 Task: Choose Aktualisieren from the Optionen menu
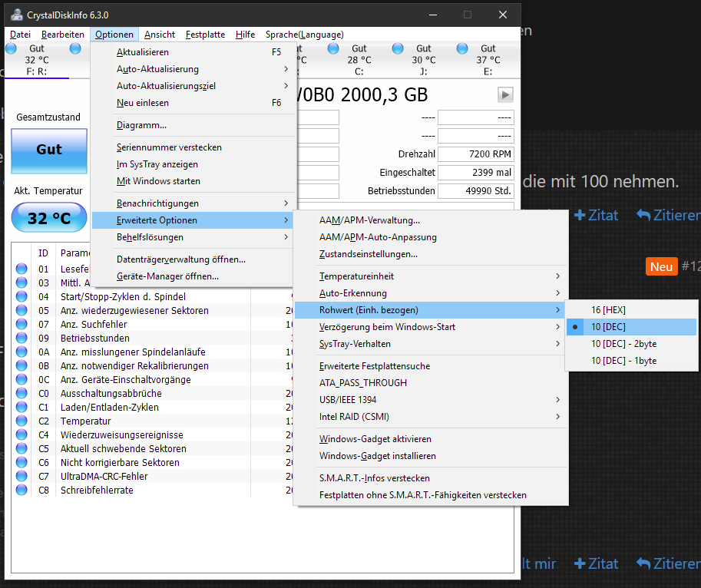click(x=193, y=52)
